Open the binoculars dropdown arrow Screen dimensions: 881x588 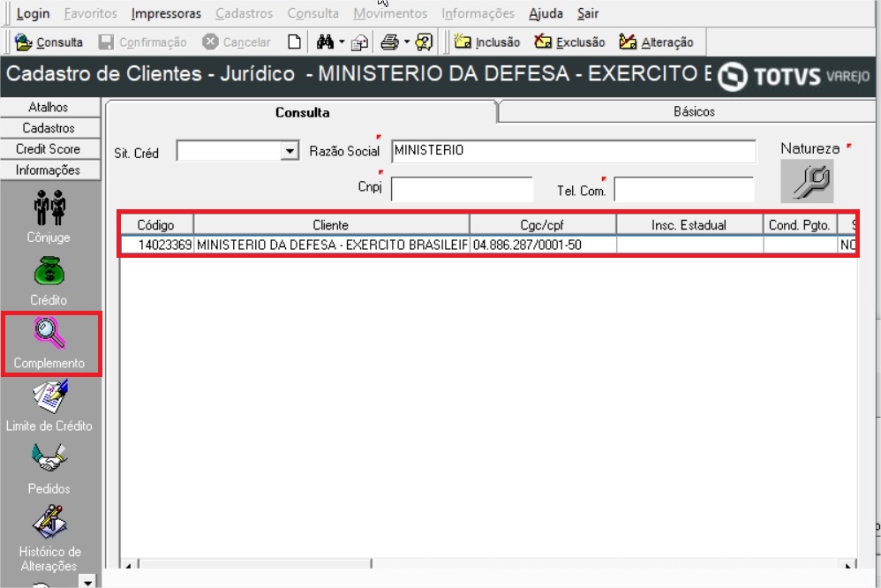[x=342, y=42]
